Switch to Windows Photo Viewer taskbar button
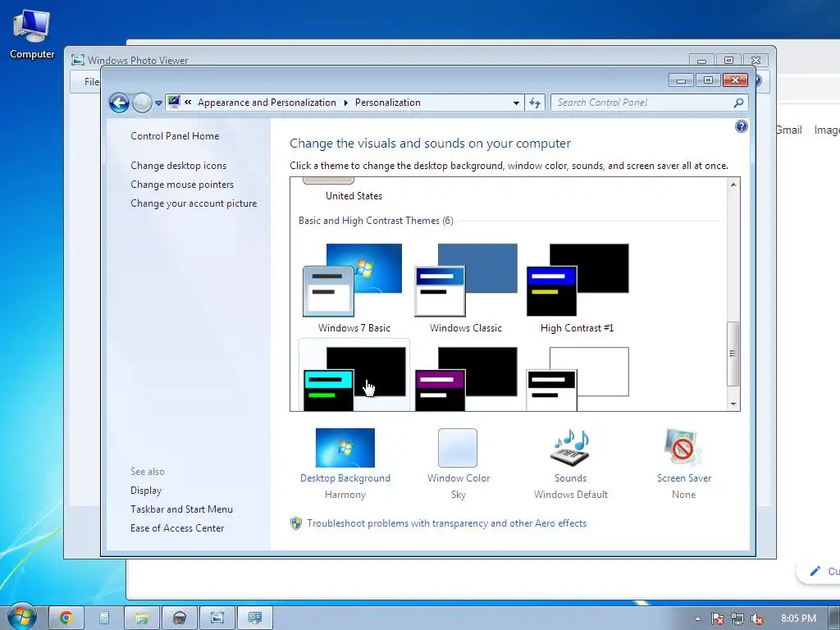Viewport: 840px width, 630px height. point(217,619)
